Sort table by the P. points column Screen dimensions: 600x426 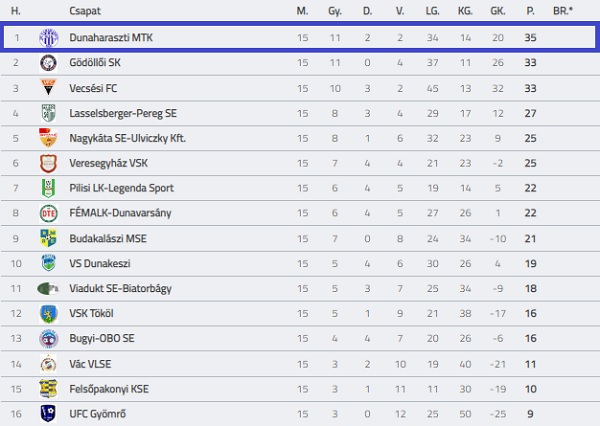(x=530, y=10)
